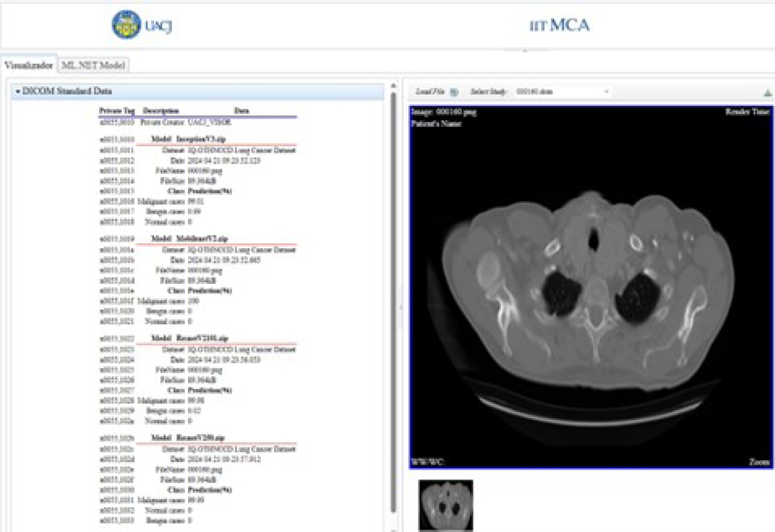Click the tree-shaped icon above the image viewer
Image resolution: width=775 pixels, height=532 pixels.
(766, 91)
